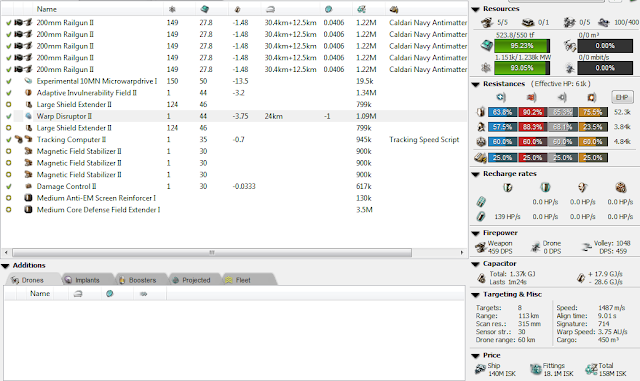
Task: Click the CPU icon beside 95.23% bar
Action: (x=487, y=46)
